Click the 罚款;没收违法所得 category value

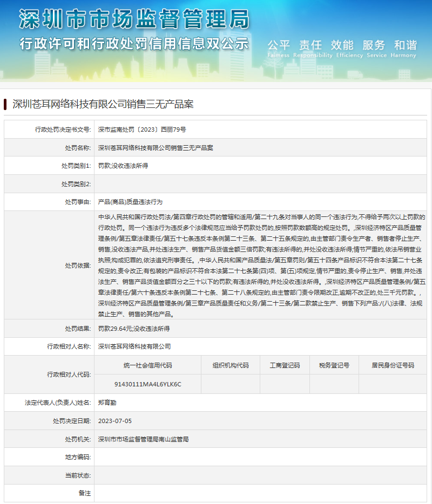pyautogui.click(x=123, y=166)
